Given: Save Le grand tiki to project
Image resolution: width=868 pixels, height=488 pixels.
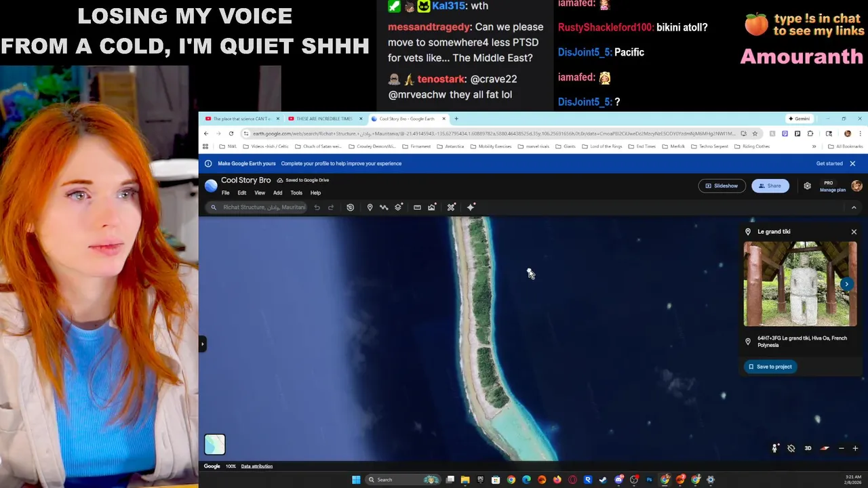Looking at the screenshot, I should [770, 367].
